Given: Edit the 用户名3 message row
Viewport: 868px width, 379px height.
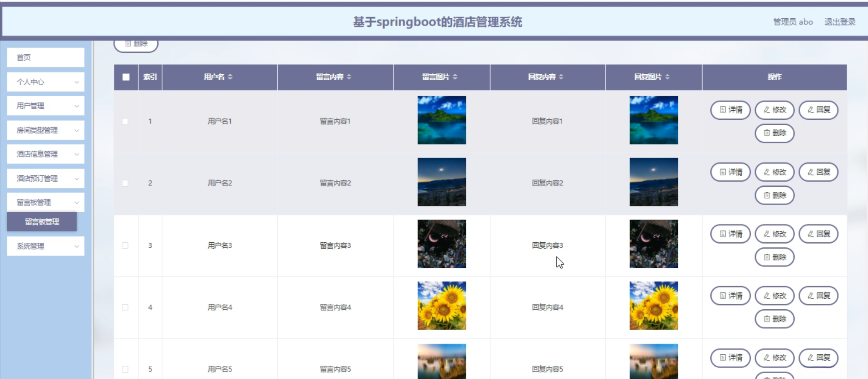Looking at the screenshot, I should [x=775, y=234].
